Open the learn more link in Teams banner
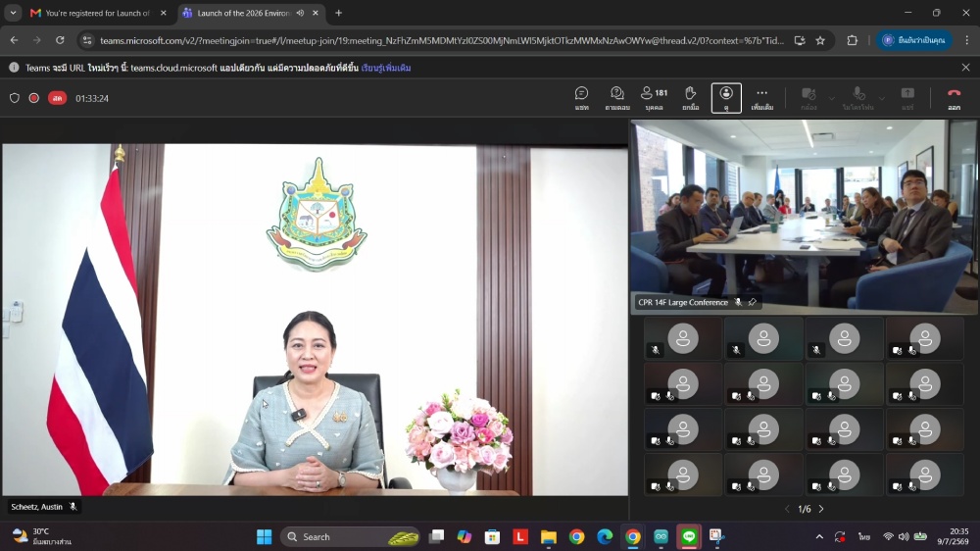Image resolution: width=980 pixels, height=551 pixels. pos(385,68)
